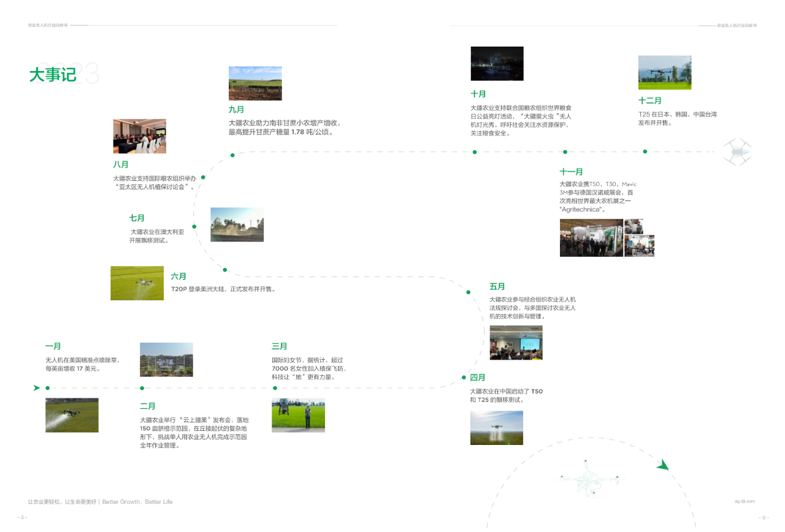Click the 十月 timeline marker dot
The height and width of the screenshot is (532, 785).
pos(475,152)
